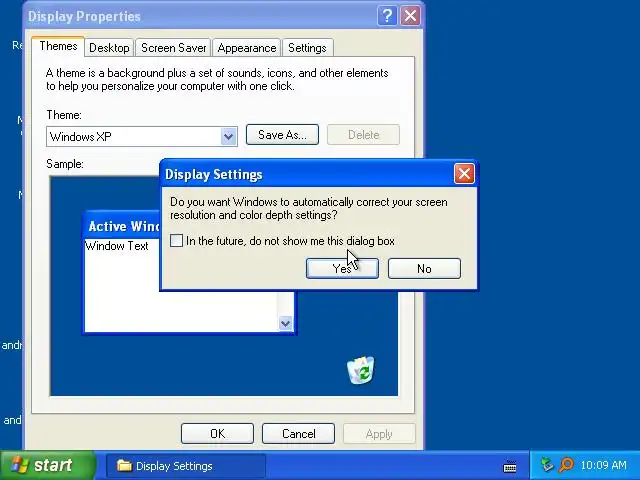The height and width of the screenshot is (480, 640).
Task: Click the Display Settings folder icon on taskbar
Action: click(124, 465)
